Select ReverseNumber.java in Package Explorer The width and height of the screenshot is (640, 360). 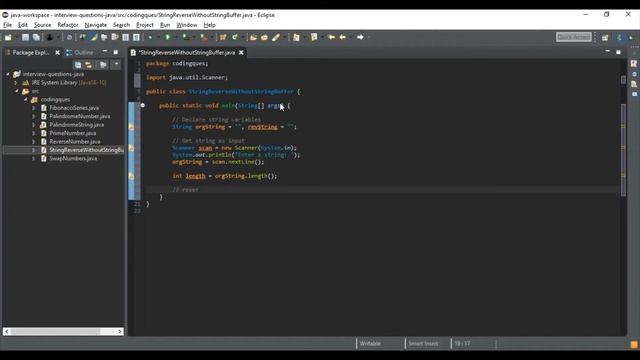click(75, 142)
